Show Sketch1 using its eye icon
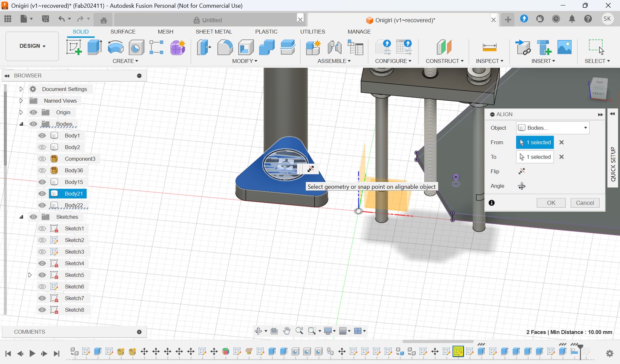620x364 pixels. tap(42, 228)
